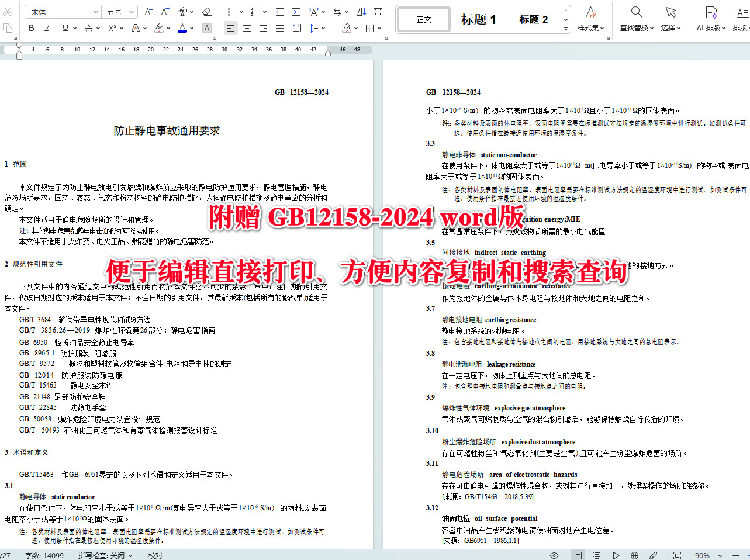Toggle character shading A button

click(x=206, y=27)
